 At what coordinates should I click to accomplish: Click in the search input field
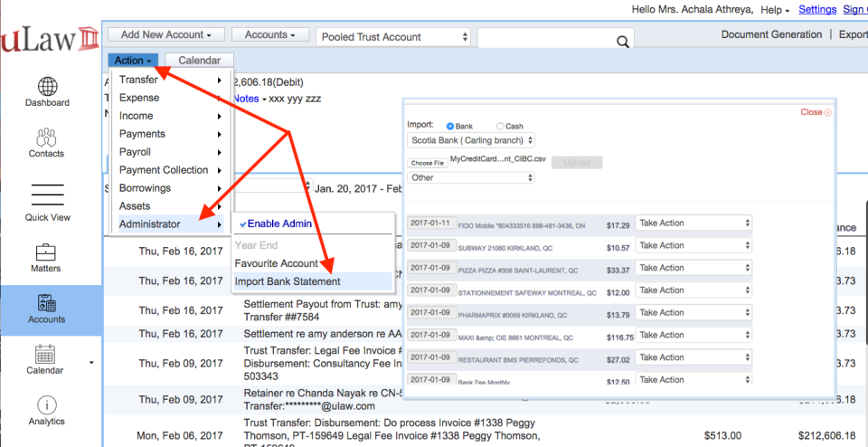tap(545, 37)
